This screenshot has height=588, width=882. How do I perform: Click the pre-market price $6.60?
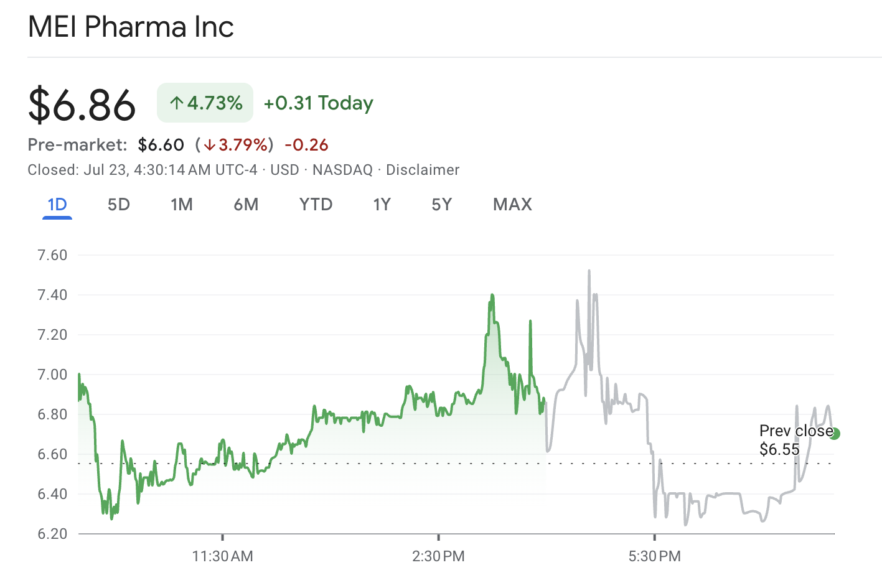[161, 144]
